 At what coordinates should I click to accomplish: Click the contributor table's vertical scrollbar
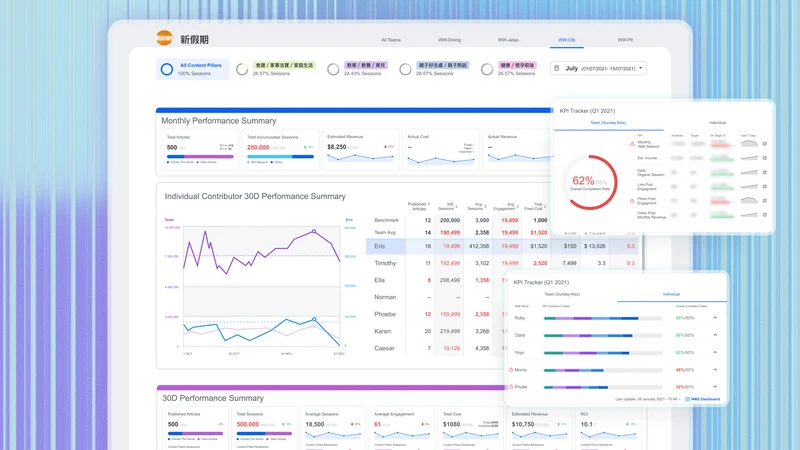point(643,253)
